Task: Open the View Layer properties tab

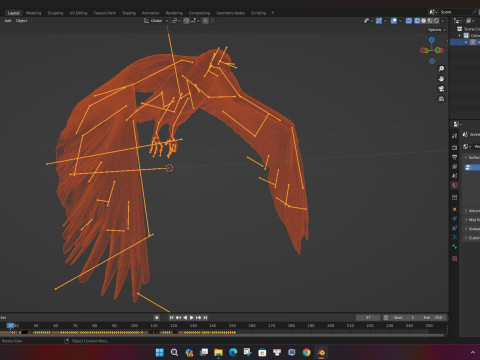Action: click(x=454, y=166)
